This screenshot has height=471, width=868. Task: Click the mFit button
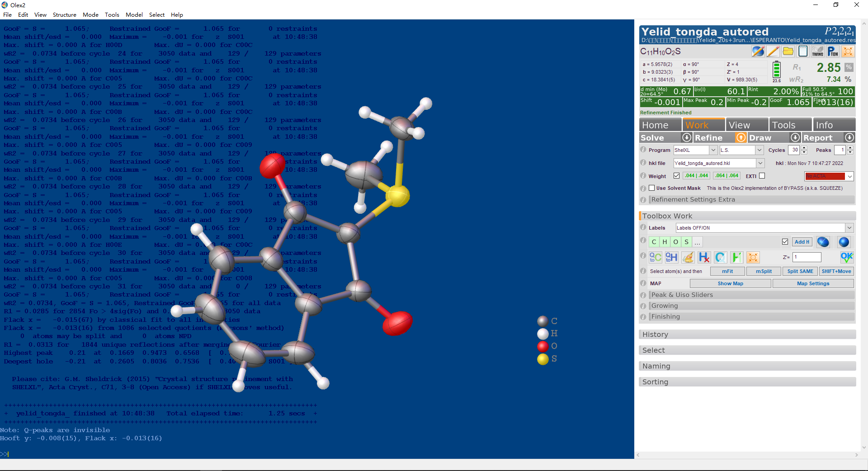(727, 271)
